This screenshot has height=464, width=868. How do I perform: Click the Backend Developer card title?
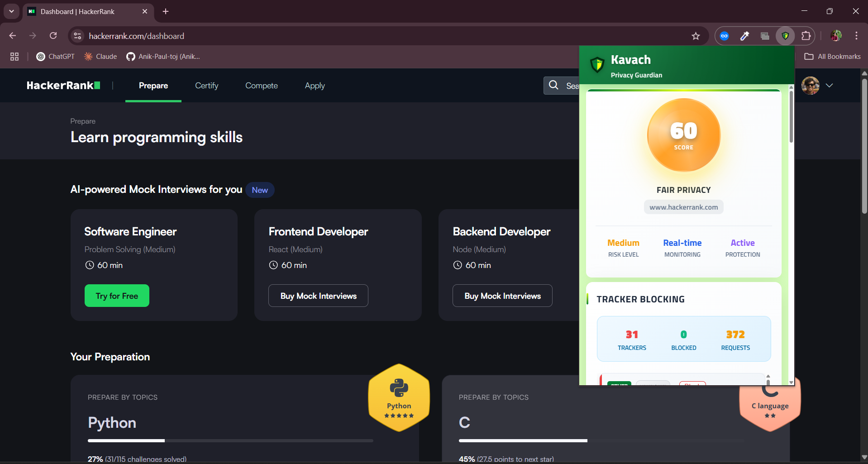(501, 232)
